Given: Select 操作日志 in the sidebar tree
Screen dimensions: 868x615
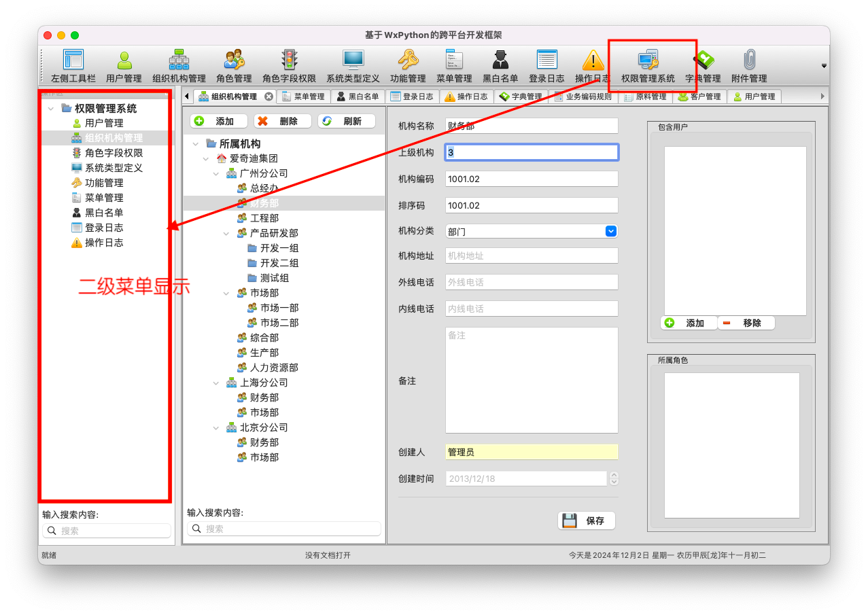Looking at the screenshot, I should (104, 243).
